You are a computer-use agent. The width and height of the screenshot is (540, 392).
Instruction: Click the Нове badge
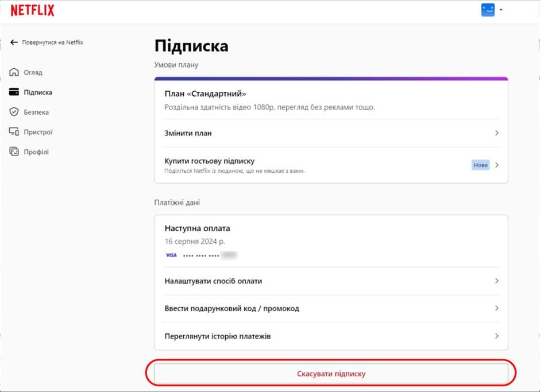click(481, 165)
